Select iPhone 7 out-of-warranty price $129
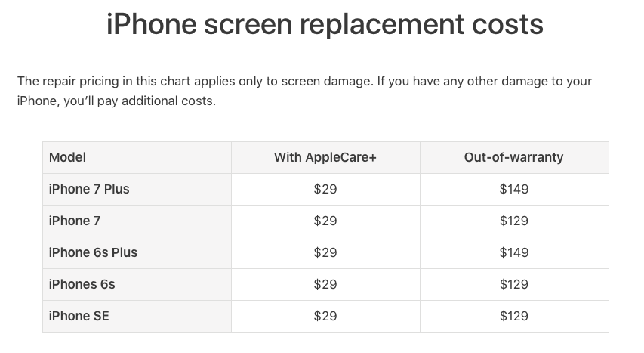644x353 pixels. tap(514, 221)
